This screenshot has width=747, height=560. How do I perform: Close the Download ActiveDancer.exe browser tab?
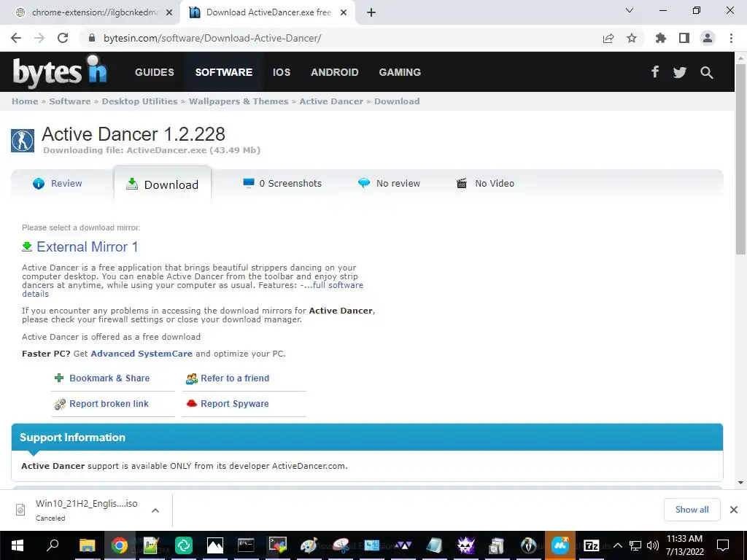point(344,13)
